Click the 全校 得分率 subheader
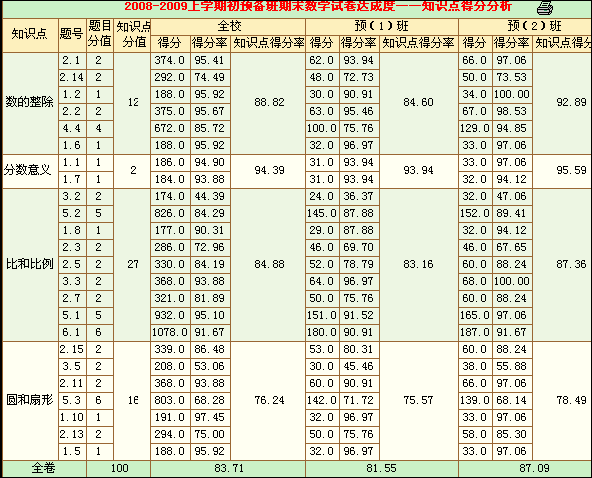Screen dimensions: 592x478 click(x=210, y=43)
